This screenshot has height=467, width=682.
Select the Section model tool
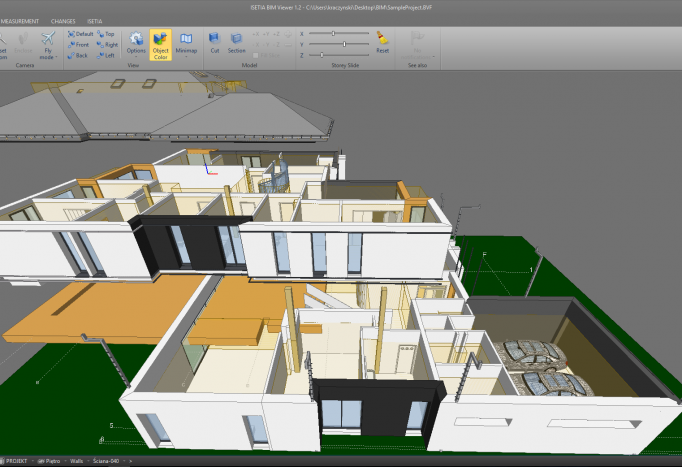(236, 42)
